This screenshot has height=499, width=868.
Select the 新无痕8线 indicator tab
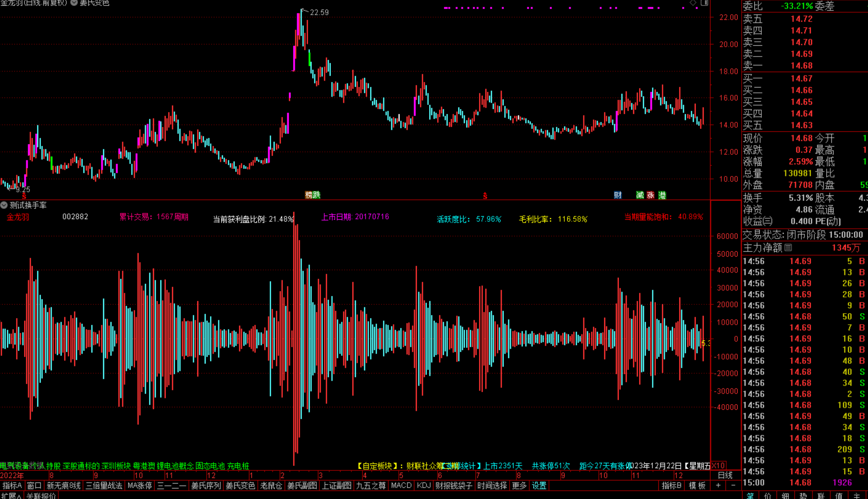[63, 486]
